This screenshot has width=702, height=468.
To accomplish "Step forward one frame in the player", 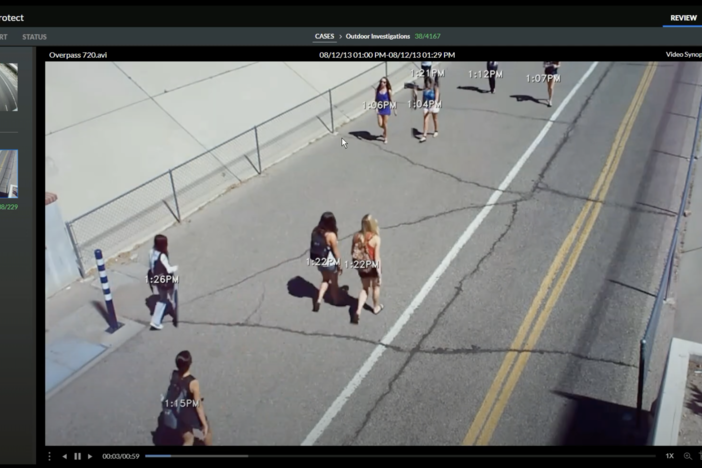I will [x=90, y=456].
